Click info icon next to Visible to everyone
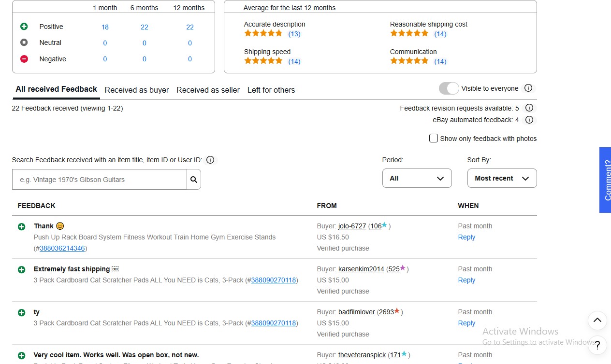The height and width of the screenshot is (364, 611). pos(528,88)
